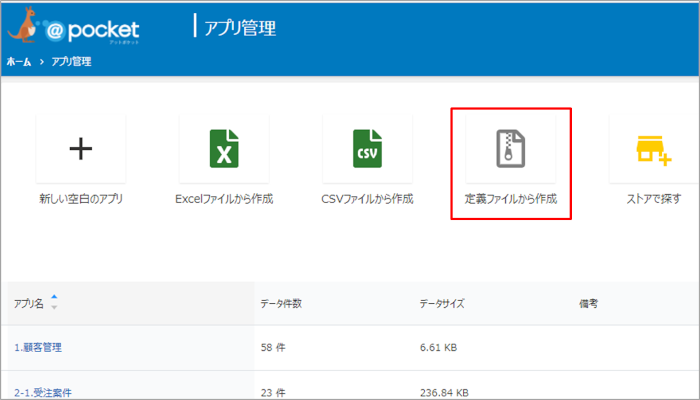Screen dimensions: 700x400
Task: Go to ホーム in breadcrumb
Action: (x=19, y=62)
